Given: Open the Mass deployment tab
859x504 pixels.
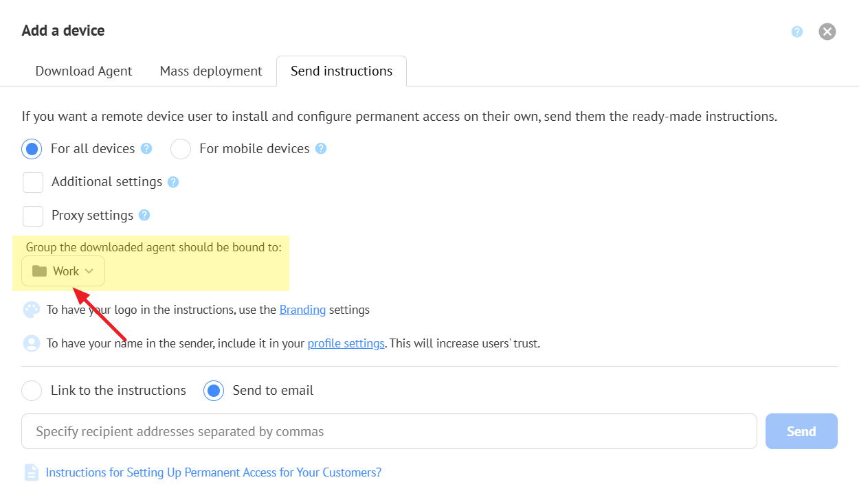Looking at the screenshot, I should (x=211, y=71).
